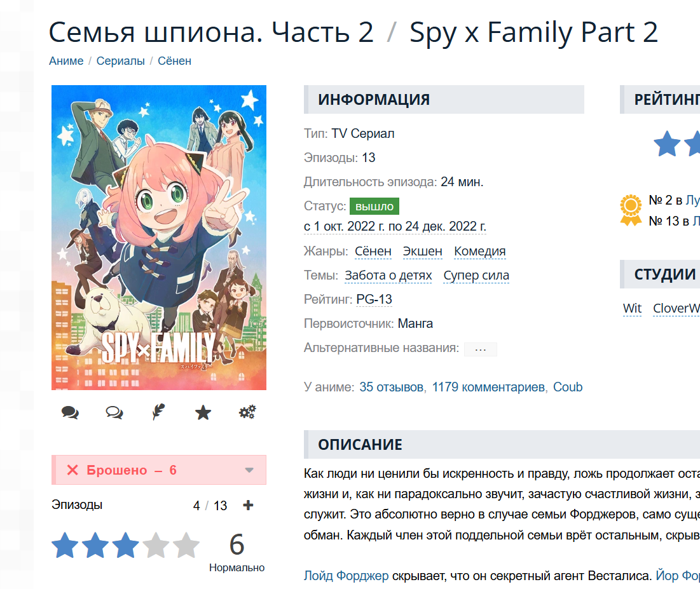Open the Аниме breadcrumb link
Viewport: 700px width, 589px height.
66,61
